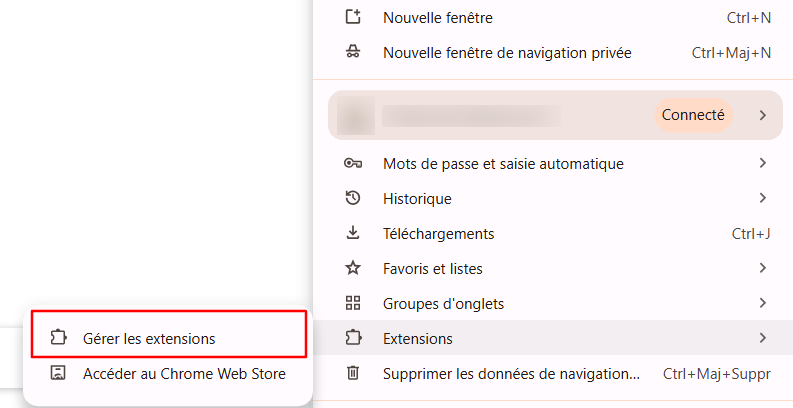Viewport: 793px width, 408px height.
Task: Open Gérer les extensions
Action: (x=149, y=338)
